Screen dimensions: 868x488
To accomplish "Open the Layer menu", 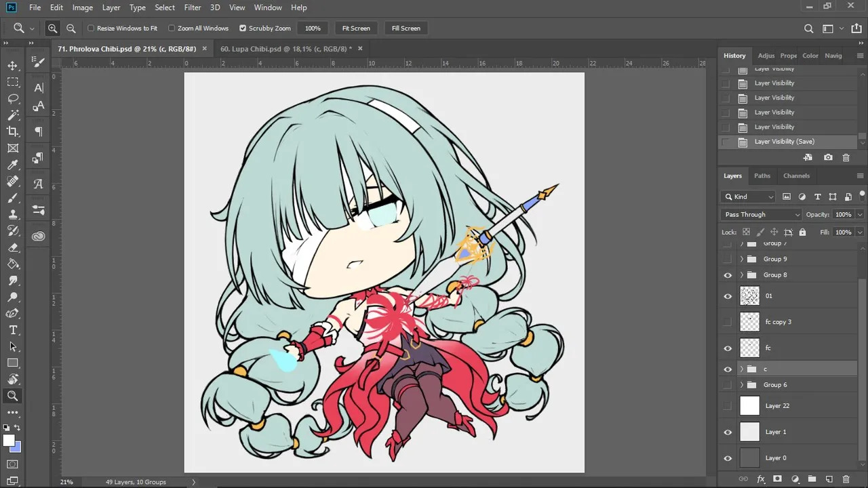I will tap(111, 7).
